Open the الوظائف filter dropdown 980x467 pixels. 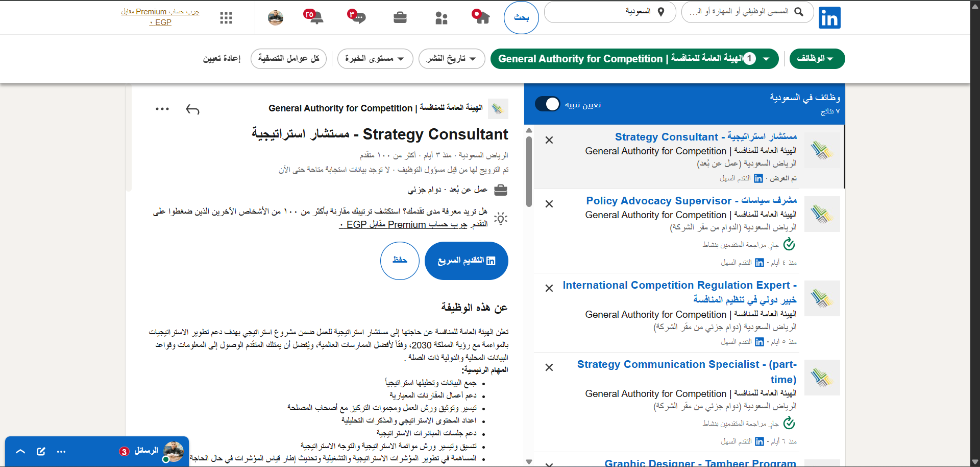[x=817, y=59]
